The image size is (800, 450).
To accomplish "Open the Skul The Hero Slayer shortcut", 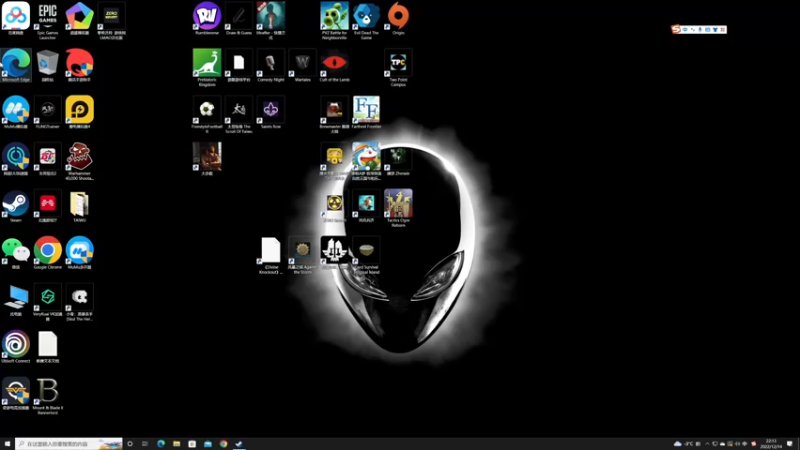I will (79, 303).
